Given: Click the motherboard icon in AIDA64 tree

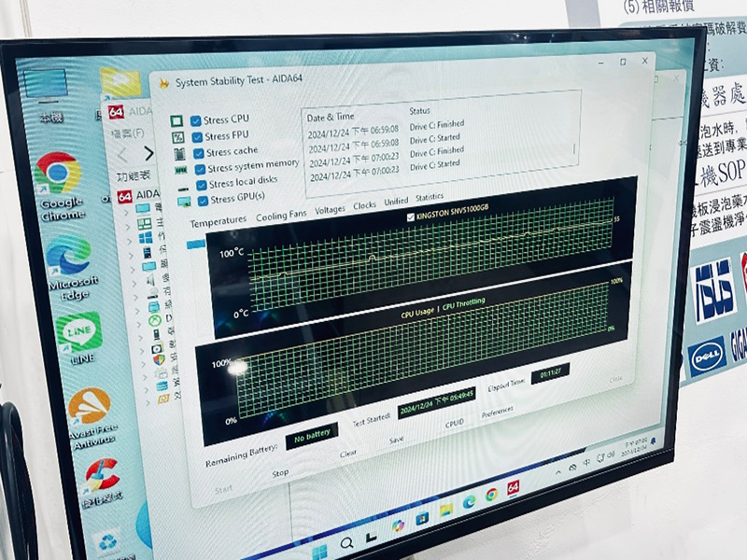Looking at the screenshot, I should coord(144,223).
